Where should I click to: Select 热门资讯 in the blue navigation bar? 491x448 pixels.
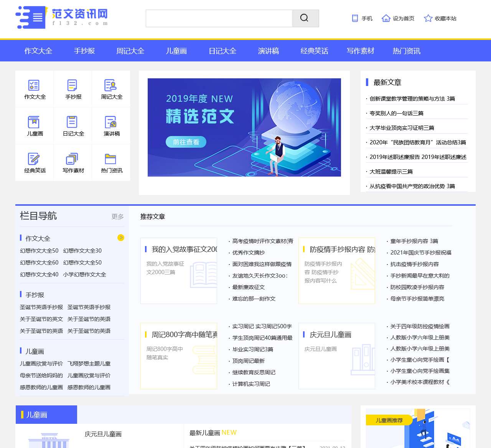407,51
